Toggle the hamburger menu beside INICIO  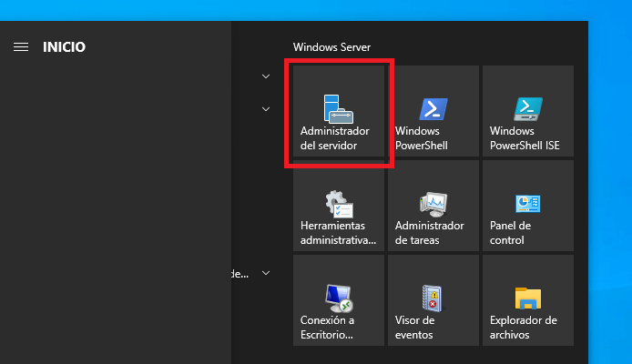tap(21, 47)
